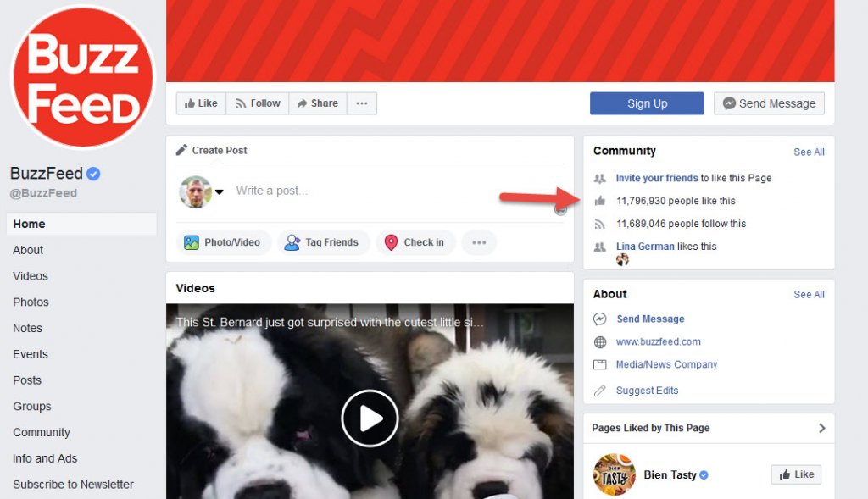Viewport: 868px width, 499px height.
Task: Click the category icon beside Media/News Company
Action: 600,364
